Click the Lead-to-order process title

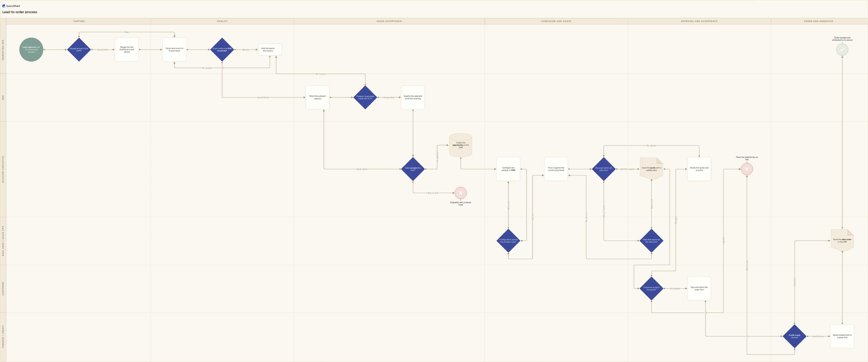click(x=19, y=12)
